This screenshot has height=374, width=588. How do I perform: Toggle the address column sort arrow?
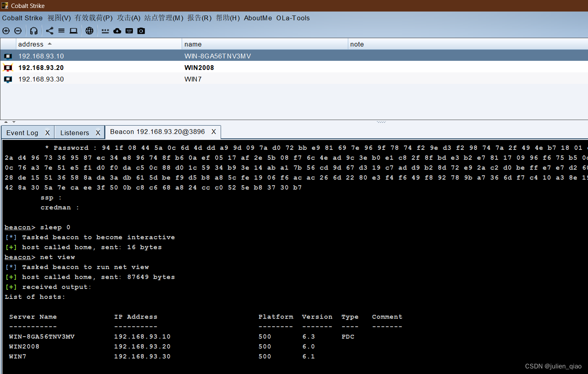pos(50,44)
